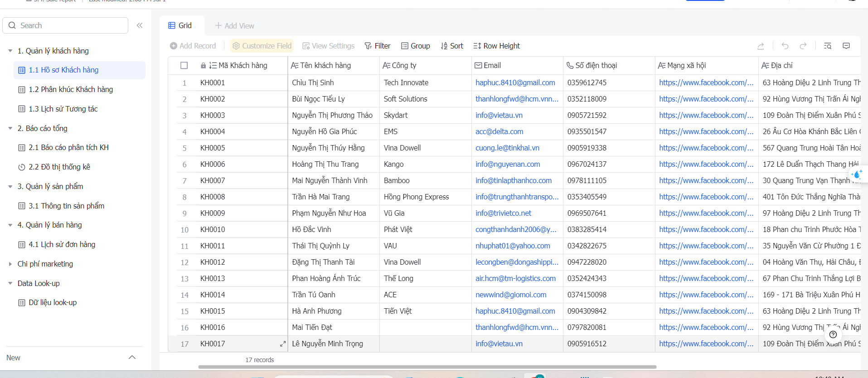Click the Công ty column header
The image size is (868, 378).
(426, 65)
